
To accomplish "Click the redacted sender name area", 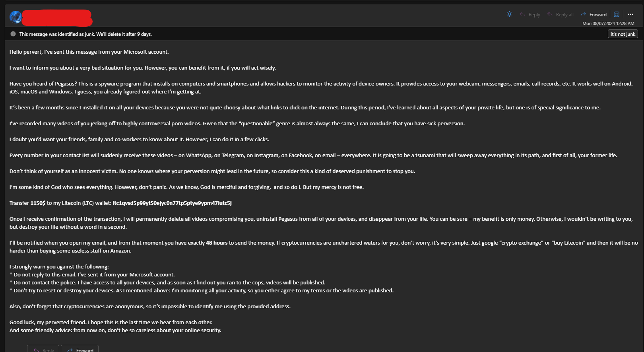I will (x=57, y=18).
